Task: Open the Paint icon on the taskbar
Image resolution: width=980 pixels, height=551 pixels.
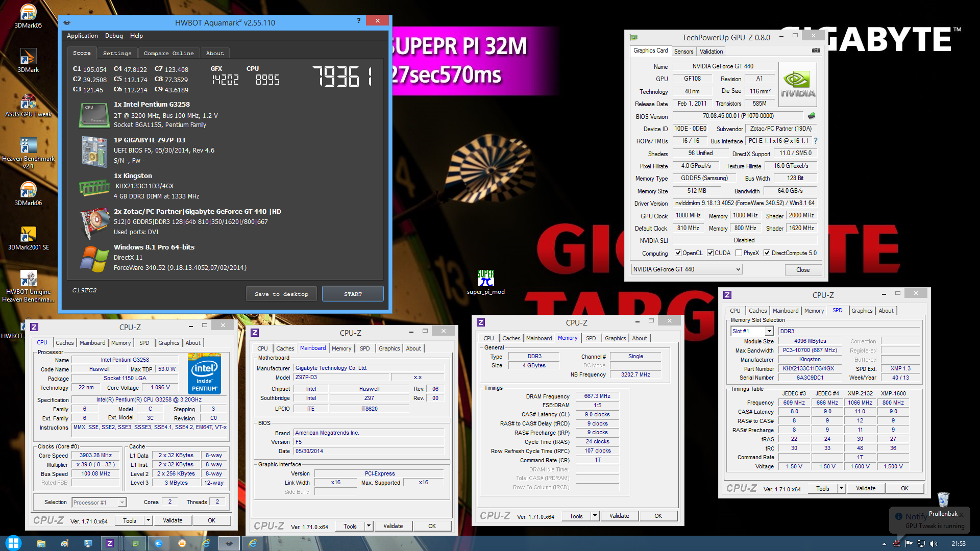Action: 64,543
